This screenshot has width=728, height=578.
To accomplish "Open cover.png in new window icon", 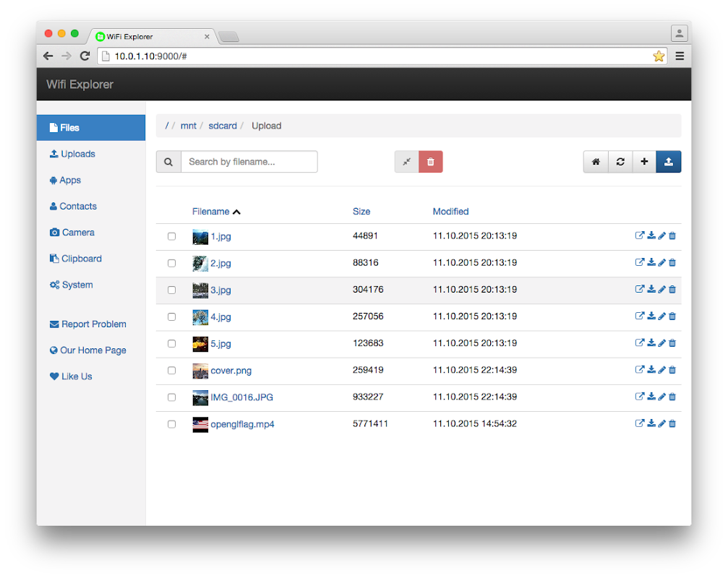I will (x=639, y=370).
